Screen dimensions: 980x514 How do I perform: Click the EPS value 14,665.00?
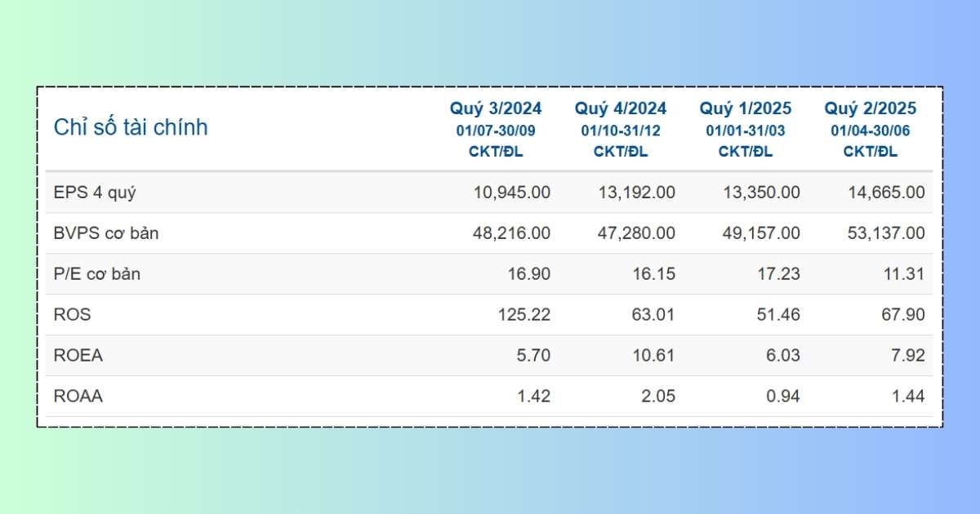(886, 193)
